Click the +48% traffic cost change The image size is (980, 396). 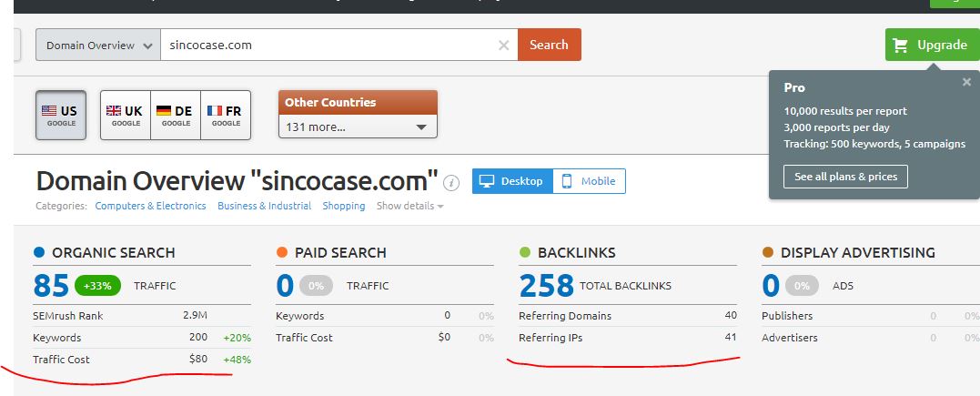[237, 360]
